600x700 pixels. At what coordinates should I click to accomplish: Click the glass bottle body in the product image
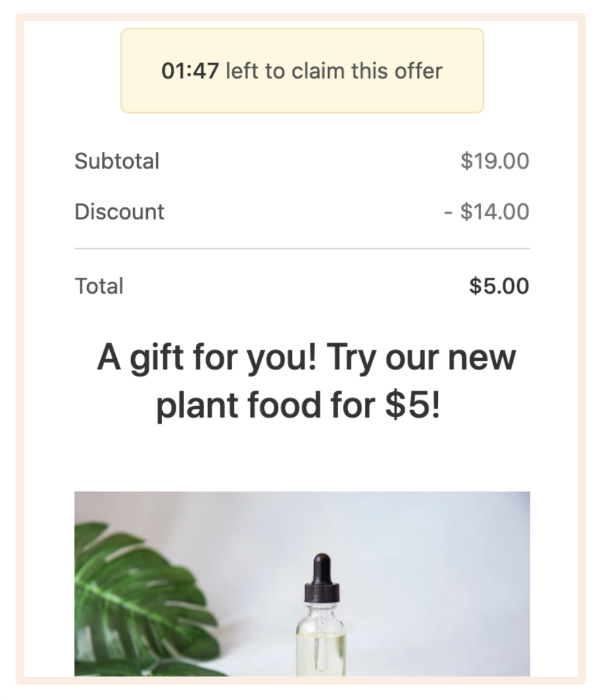320,639
